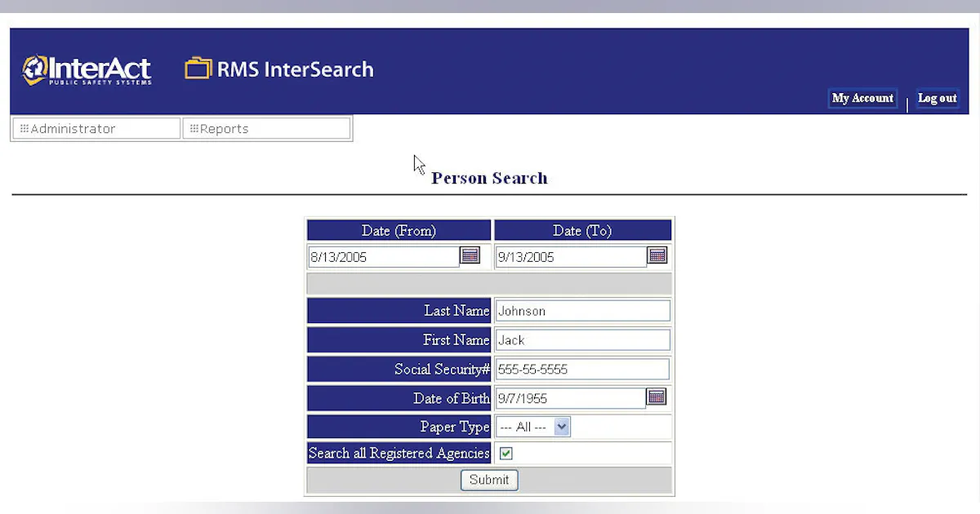Click the Person Search heading

489,178
